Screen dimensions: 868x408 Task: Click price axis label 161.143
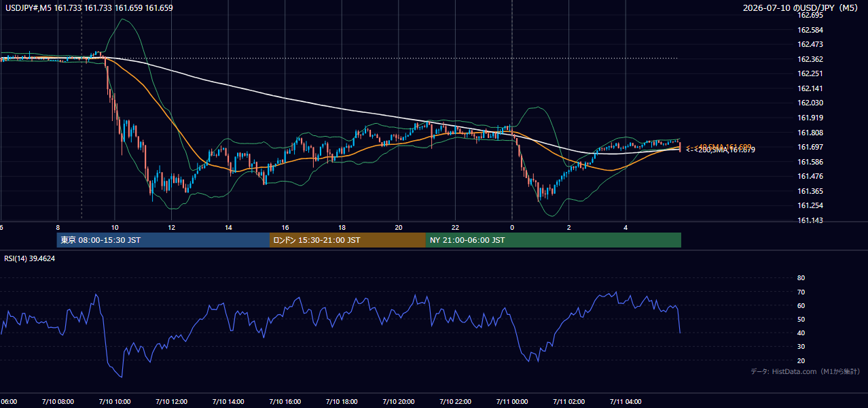tap(810, 220)
